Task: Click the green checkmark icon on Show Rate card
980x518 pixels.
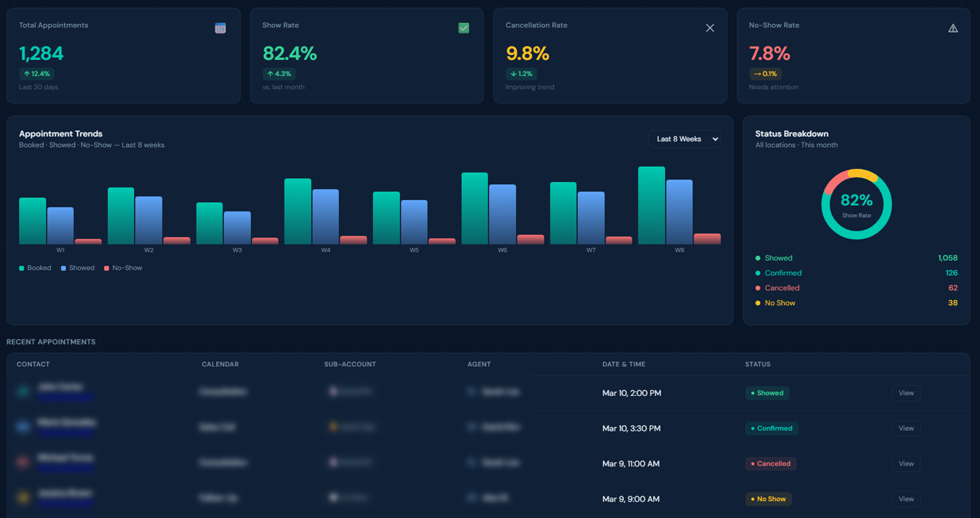Action: [464, 28]
